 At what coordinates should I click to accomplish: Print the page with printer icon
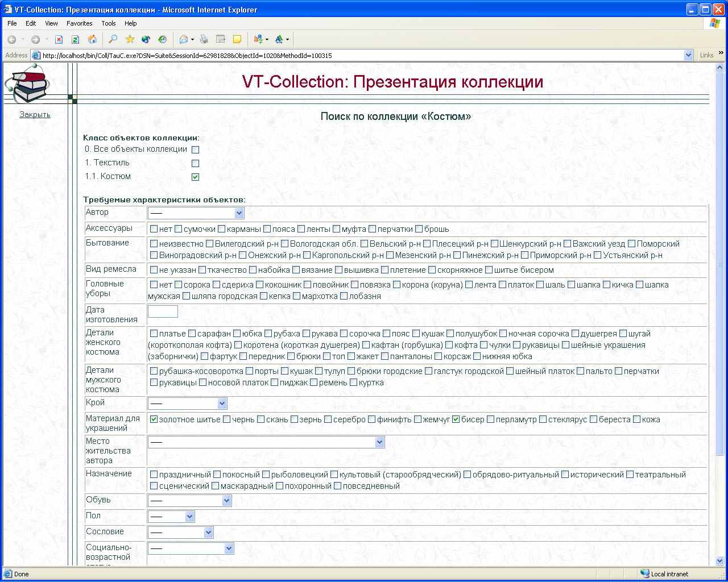[x=204, y=39]
